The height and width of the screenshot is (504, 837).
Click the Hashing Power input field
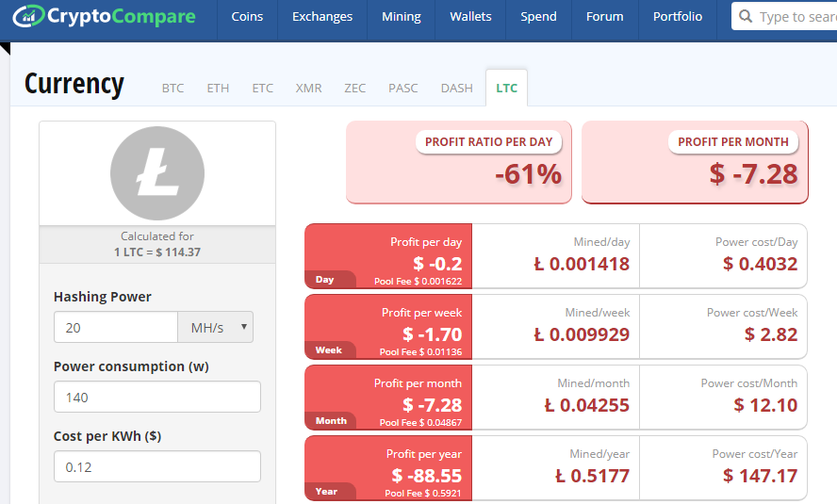pyautogui.click(x=115, y=327)
